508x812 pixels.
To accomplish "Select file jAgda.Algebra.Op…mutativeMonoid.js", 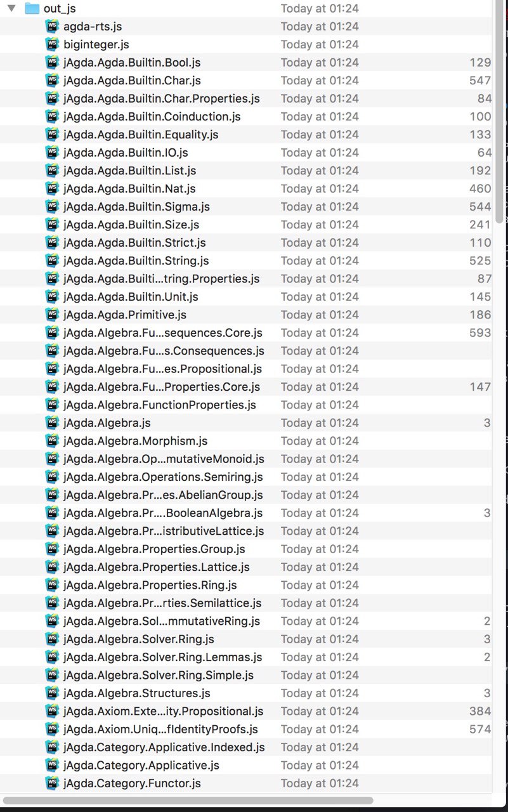I will tap(164, 459).
